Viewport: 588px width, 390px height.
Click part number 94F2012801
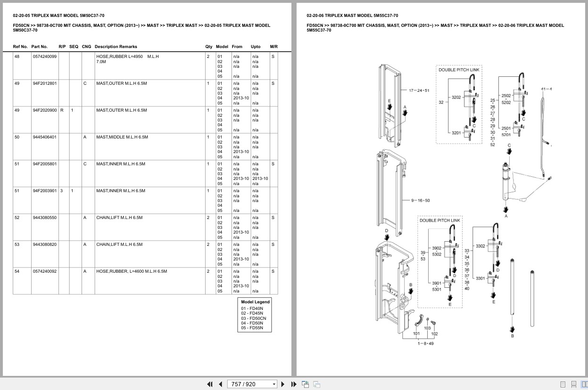click(45, 83)
